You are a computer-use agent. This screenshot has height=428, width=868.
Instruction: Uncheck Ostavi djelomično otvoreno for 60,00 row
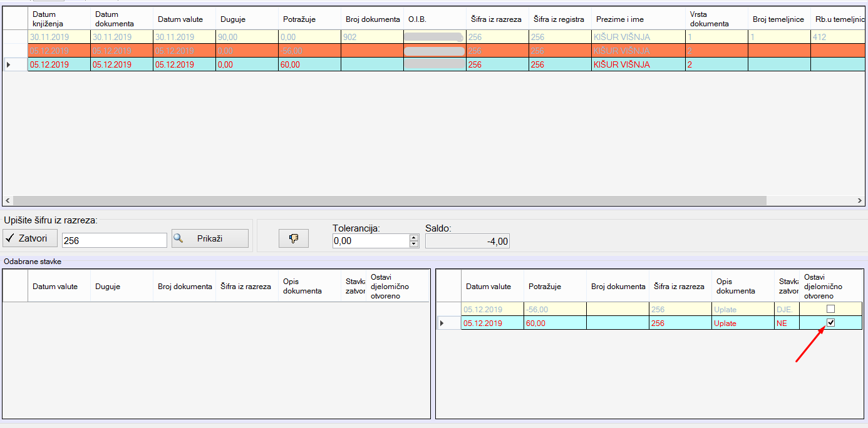coord(831,323)
